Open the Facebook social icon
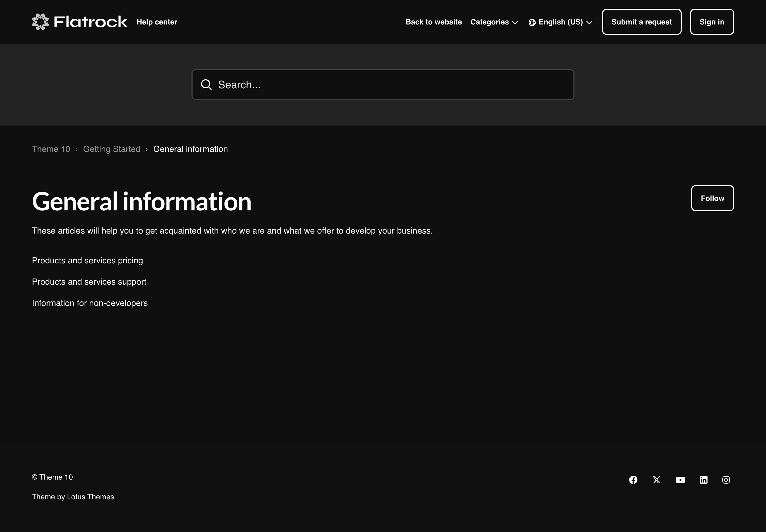Screen dimensions: 766x532 pos(633,480)
